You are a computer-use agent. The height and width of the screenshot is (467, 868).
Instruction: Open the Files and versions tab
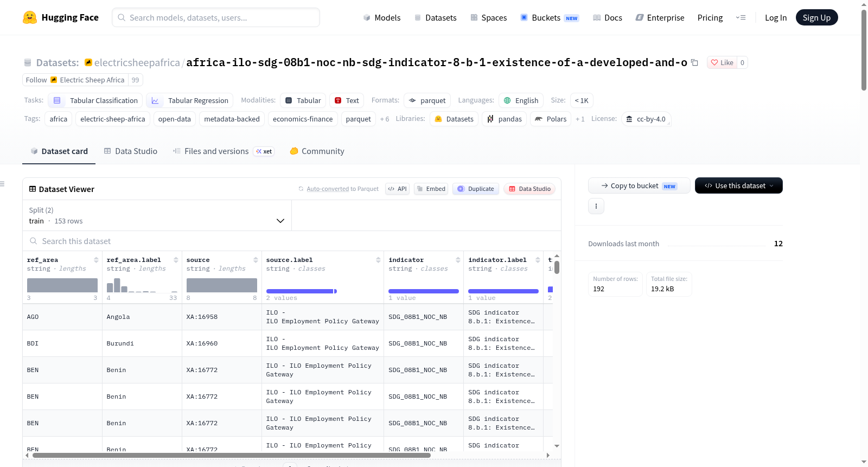click(x=224, y=151)
